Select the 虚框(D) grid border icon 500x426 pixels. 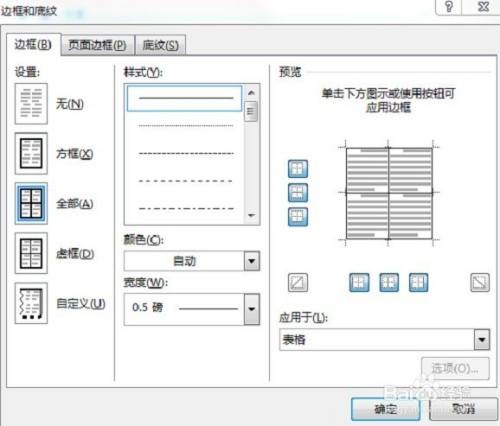coord(31,253)
